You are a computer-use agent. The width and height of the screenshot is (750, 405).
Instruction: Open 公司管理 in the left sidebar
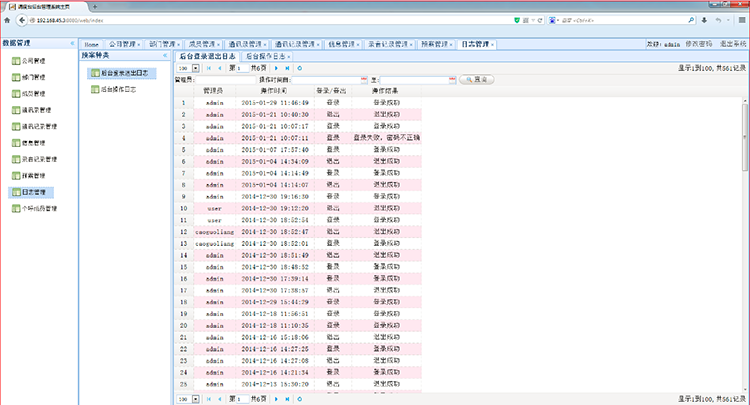pyautogui.click(x=29, y=61)
